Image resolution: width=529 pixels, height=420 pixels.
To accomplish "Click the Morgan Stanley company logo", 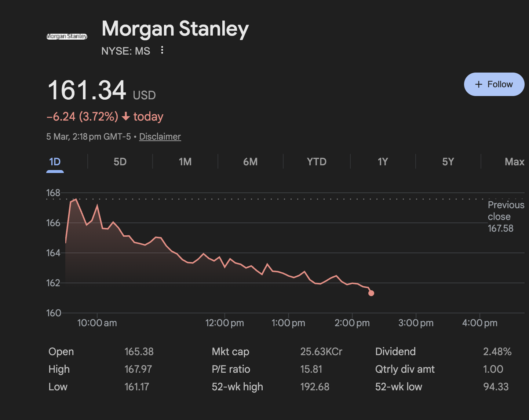I will (x=67, y=36).
